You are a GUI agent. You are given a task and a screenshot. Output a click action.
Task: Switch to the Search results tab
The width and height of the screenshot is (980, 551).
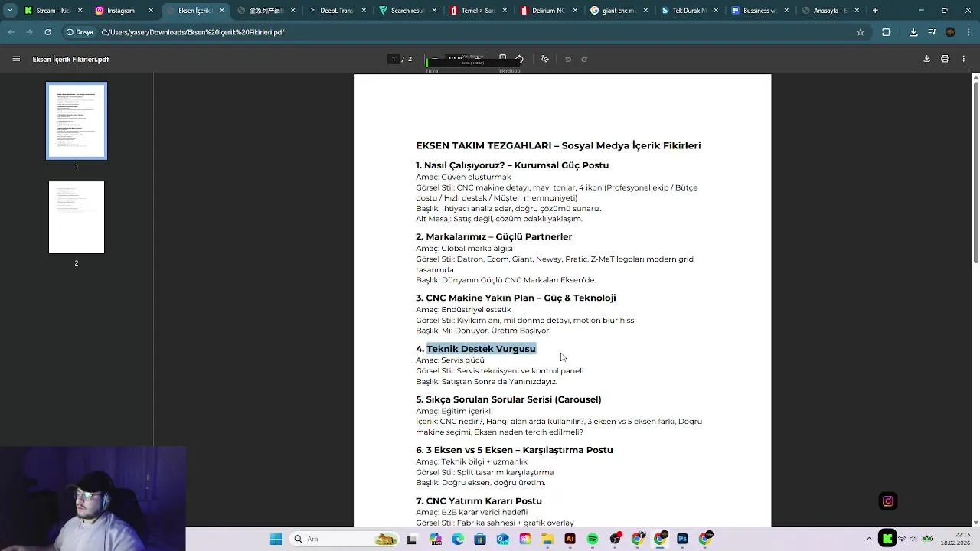click(406, 11)
